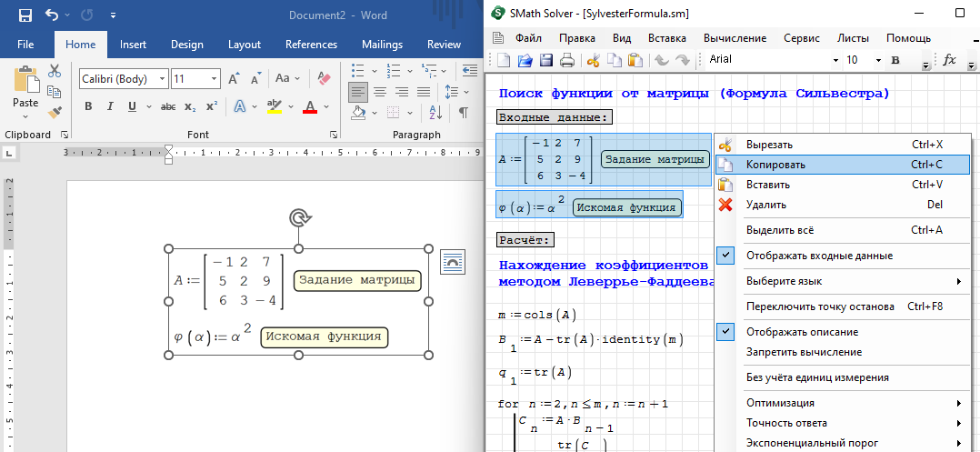The width and height of the screenshot is (980, 452).
Task: Click the tab selector at Word's ruler corner
Action: click(7, 153)
